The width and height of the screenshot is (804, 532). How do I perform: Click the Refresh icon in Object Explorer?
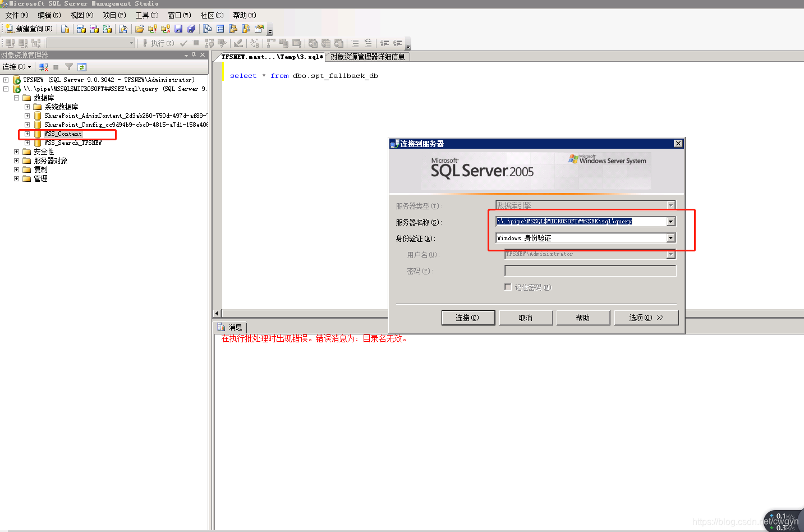tap(82, 67)
